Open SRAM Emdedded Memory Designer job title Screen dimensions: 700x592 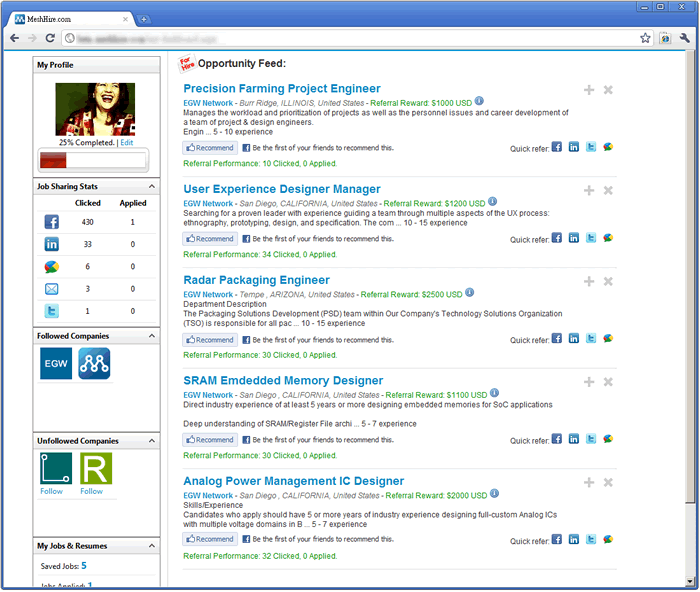click(283, 380)
